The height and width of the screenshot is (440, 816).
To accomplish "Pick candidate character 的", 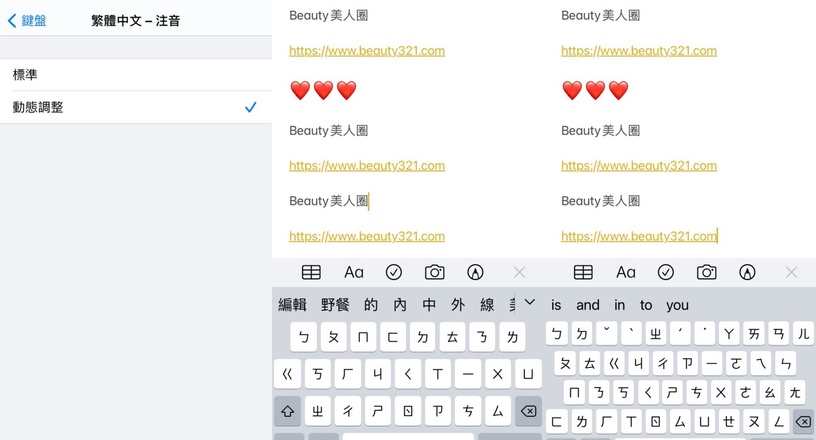I will pyautogui.click(x=371, y=305).
